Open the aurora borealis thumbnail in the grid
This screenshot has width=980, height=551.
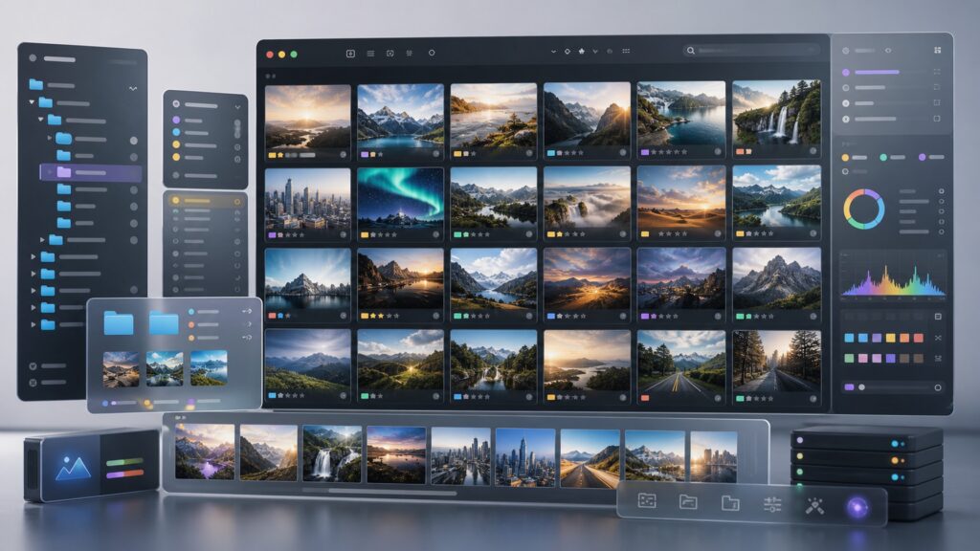click(400, 197)
